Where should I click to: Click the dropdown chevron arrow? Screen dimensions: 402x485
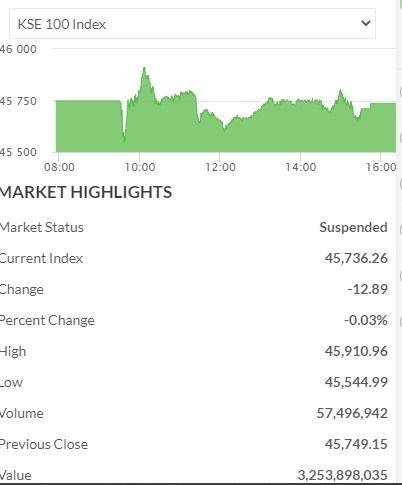coord(366,23)
